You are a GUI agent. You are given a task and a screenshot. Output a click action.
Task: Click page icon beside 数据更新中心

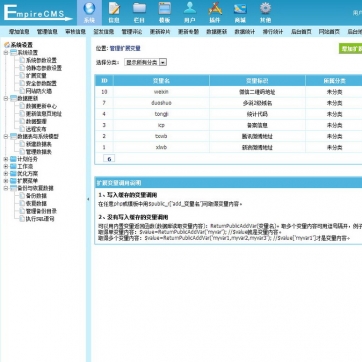click(x=22, y=106)
